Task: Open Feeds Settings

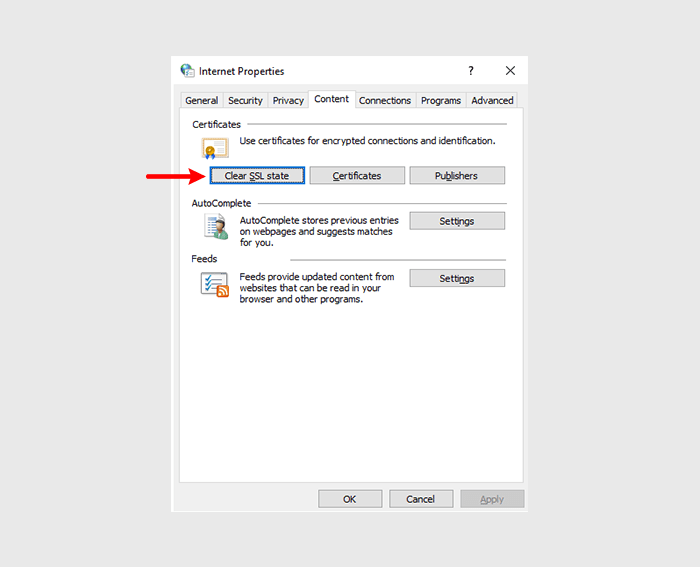Action: 457,278
